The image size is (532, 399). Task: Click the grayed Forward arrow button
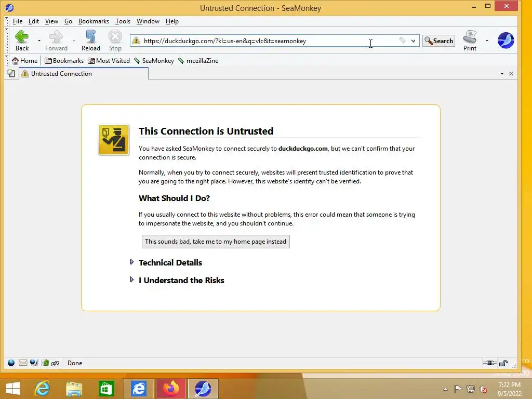(56, 41)
